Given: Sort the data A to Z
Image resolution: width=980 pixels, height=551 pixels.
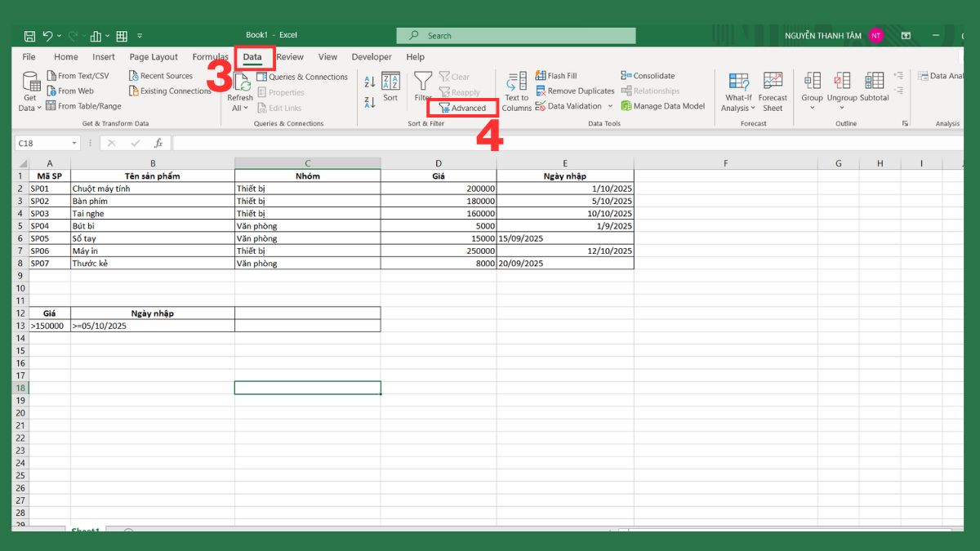Looking at the screenshot, I should point(369,81).
